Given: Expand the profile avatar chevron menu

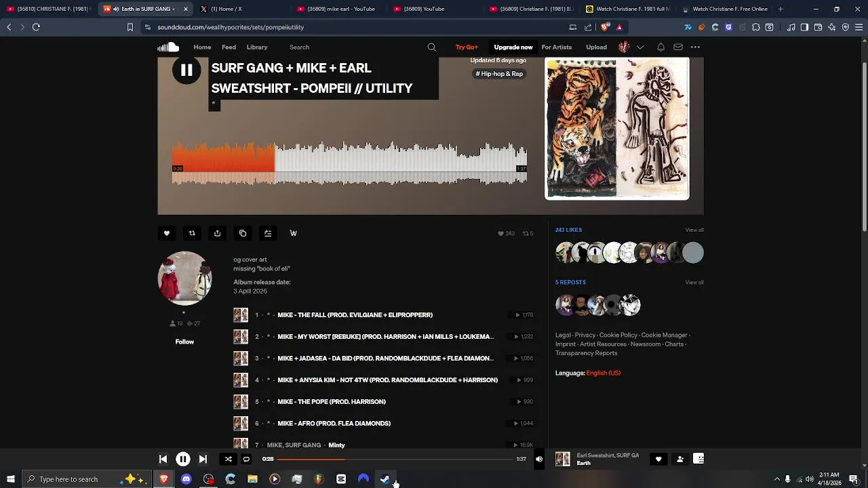Looking at the screenshot, I should (x=639, y=47).
